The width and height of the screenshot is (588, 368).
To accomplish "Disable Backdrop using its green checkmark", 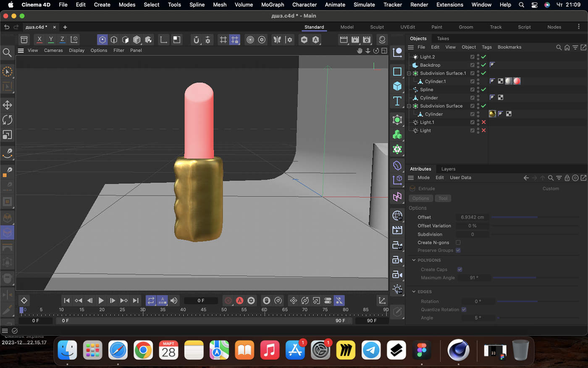I will 483,65.
